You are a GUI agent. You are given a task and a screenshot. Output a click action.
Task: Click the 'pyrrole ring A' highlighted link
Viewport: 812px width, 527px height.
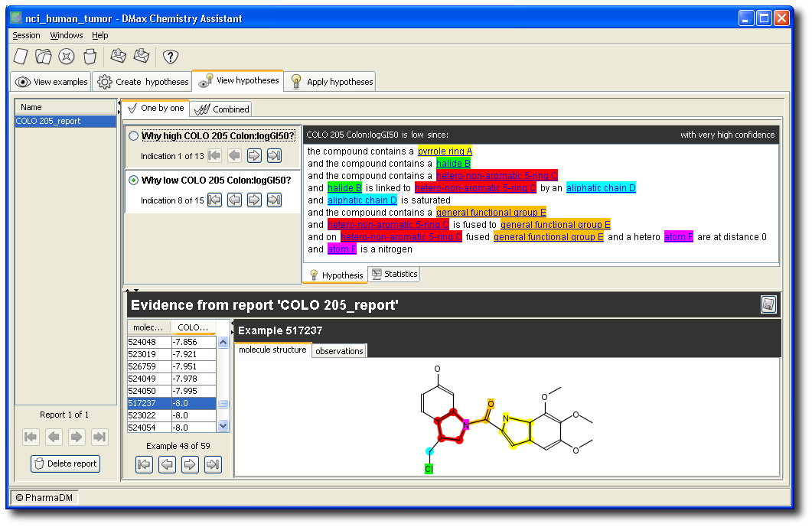(x=445, y=151)
